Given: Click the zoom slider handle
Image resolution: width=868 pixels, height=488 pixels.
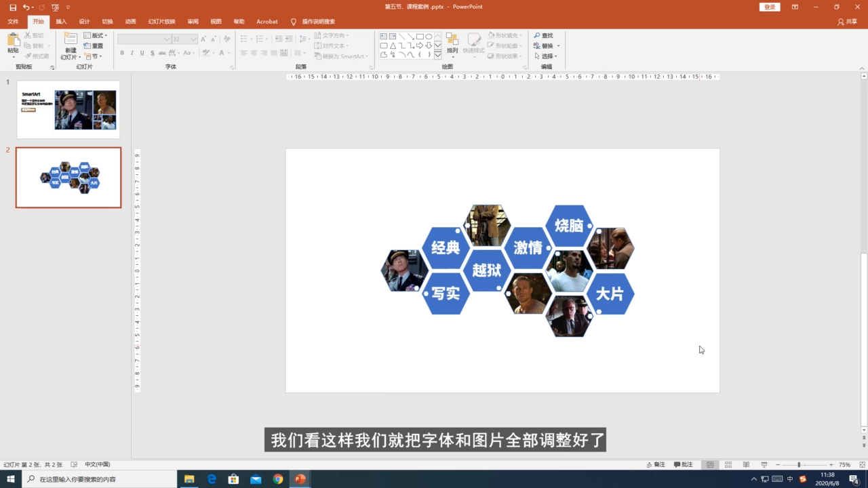Looking at the screenshot, I should coord(799,465).
